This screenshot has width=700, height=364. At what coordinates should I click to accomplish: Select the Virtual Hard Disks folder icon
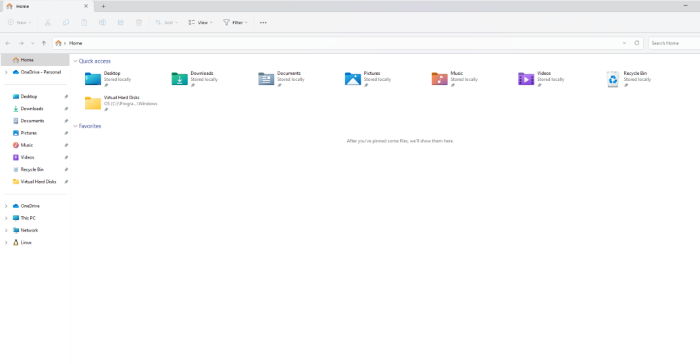[93, 103]
